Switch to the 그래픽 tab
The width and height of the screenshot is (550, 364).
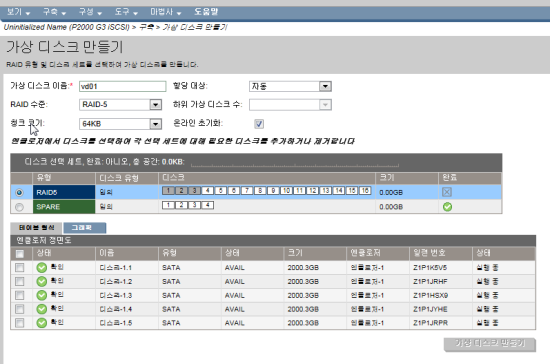pos(85,228)
